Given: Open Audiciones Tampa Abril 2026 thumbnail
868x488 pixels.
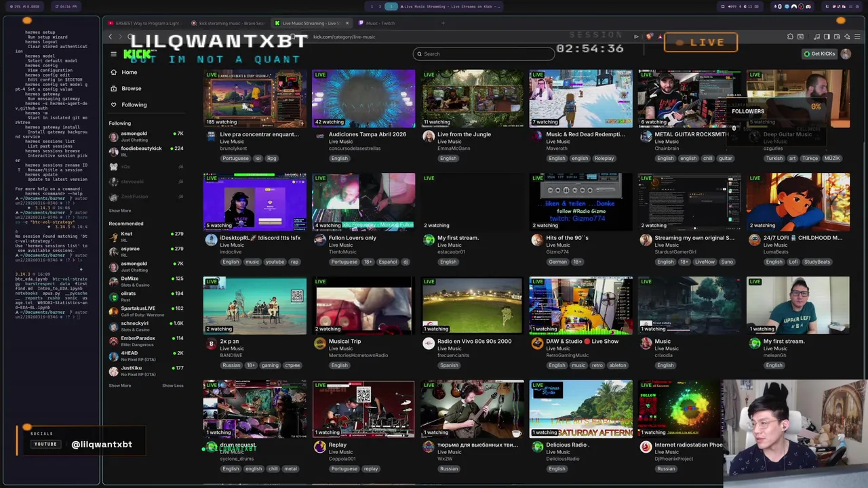Looking at the screenshot, I should [363, 98].
